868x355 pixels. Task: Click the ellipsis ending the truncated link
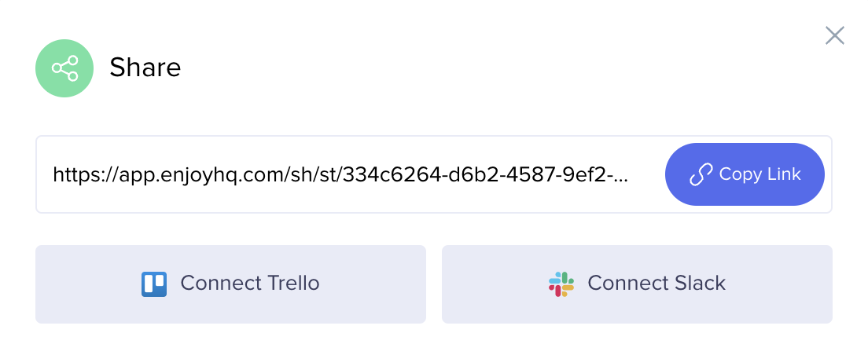pos(621,175)
